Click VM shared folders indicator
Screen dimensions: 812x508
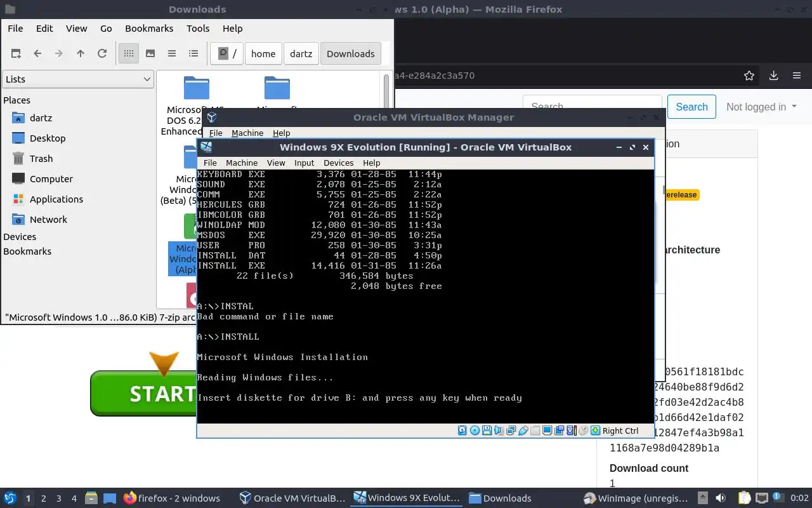pos(536,431)
